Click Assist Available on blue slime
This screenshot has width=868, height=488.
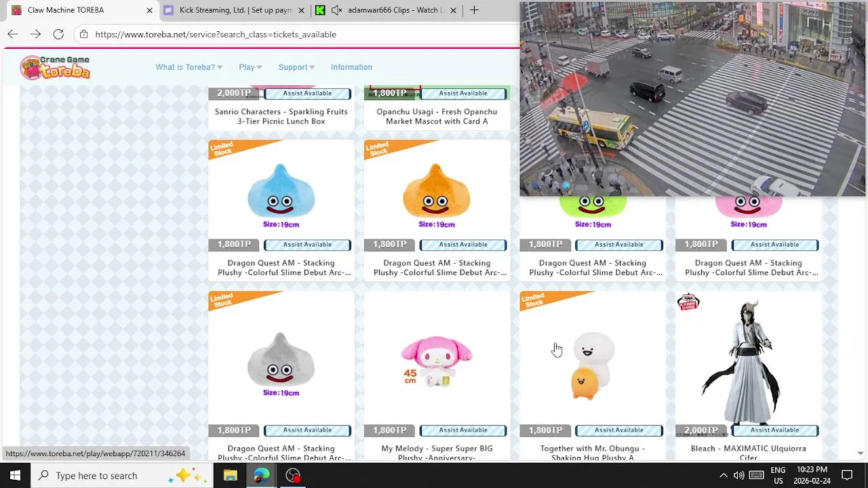coord(307,245)
